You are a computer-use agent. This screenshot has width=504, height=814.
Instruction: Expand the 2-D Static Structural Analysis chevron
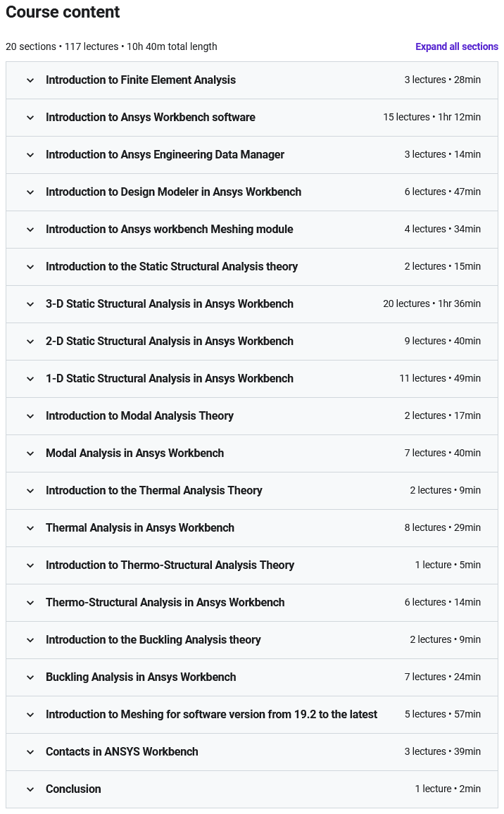tap(30, 342)
